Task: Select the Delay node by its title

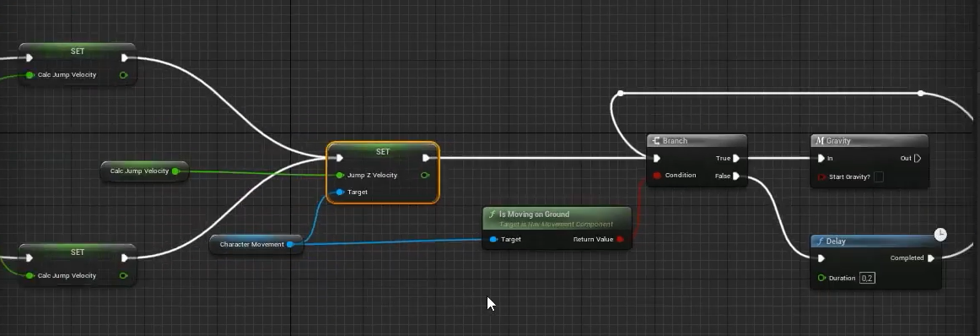Action: tap(836, 241)
